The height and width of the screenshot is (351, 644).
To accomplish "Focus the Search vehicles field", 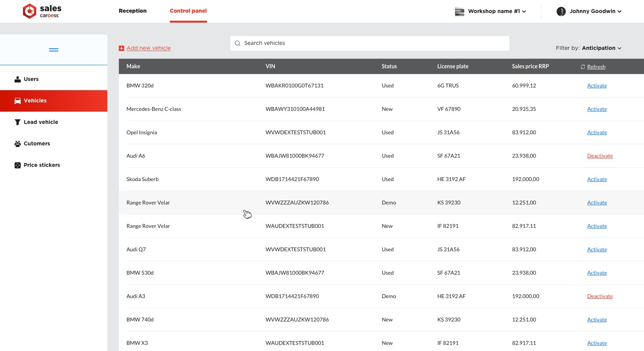I will click(370, 43).
